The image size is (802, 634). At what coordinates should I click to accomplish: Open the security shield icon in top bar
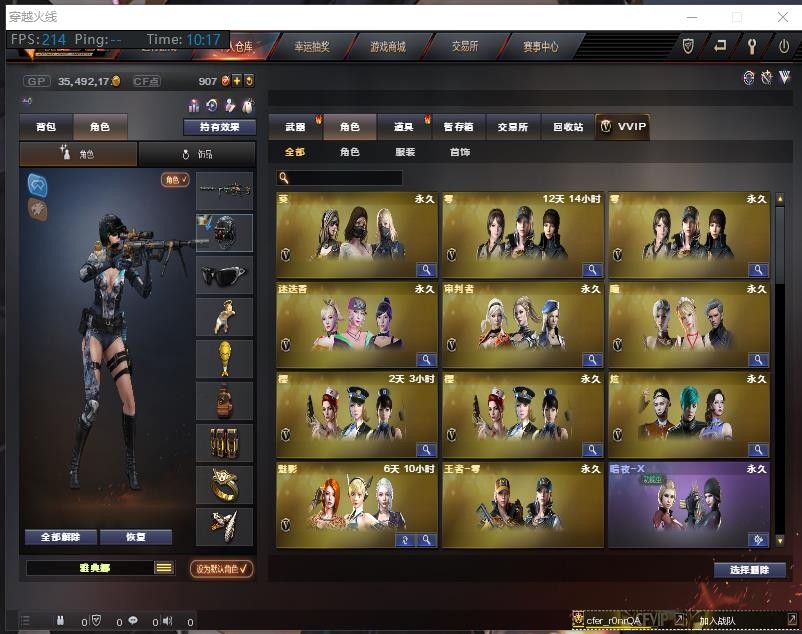688,47
